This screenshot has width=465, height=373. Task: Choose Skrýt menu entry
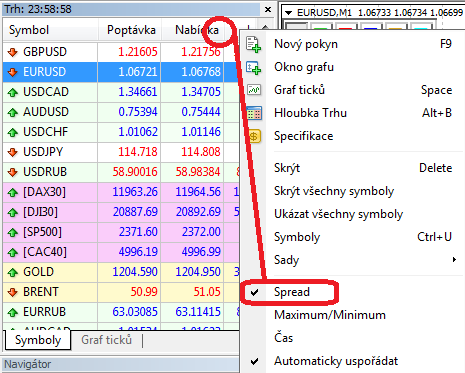point(287,168)
